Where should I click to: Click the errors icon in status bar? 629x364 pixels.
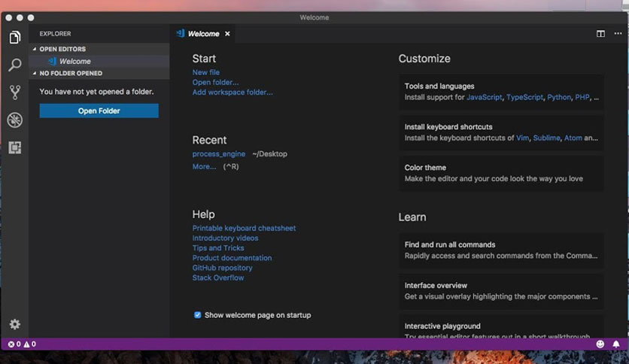(x=11, y=344)
